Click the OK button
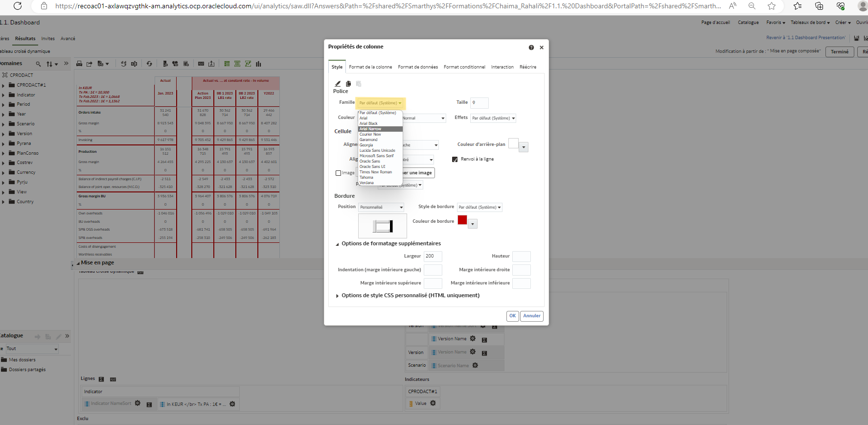 pos(512,316)
